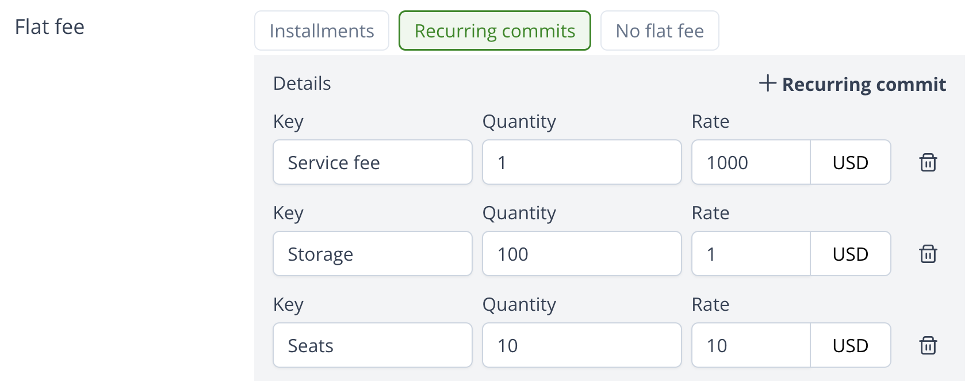This screenshot has width=980, height=381.
Task: Delete the Service fee recurring commit row
Action: pos(928,162)
